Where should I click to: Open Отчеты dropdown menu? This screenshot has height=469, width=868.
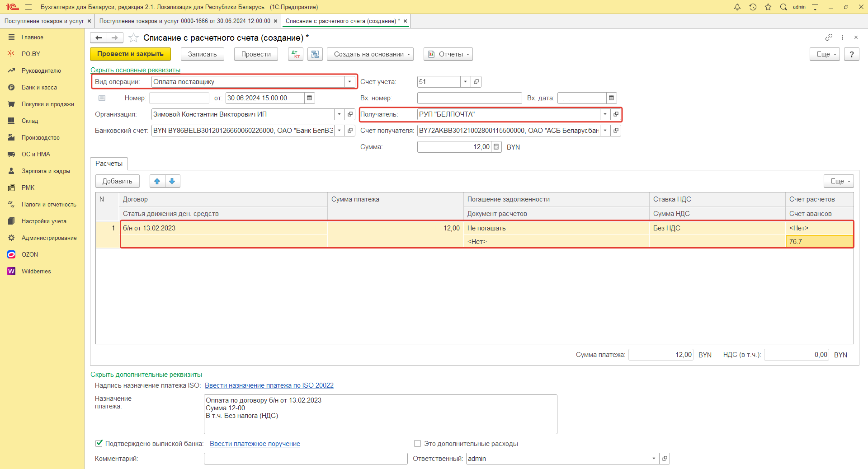tap(448, 54)
